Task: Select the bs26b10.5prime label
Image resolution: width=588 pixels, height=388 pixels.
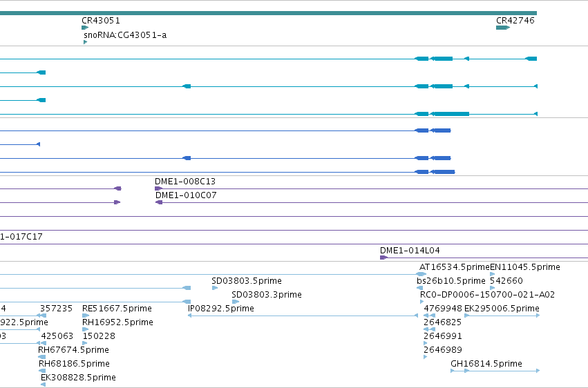Action: click(451, 281)
